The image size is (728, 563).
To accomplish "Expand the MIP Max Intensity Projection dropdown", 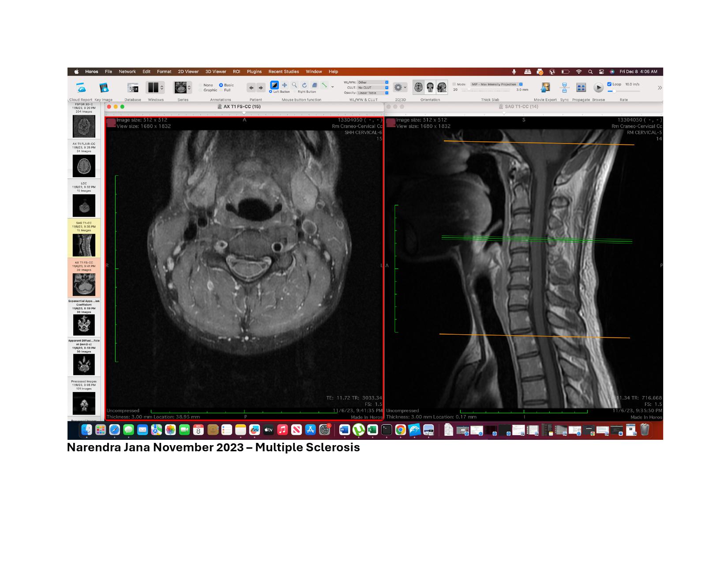I will pos(496,84).
